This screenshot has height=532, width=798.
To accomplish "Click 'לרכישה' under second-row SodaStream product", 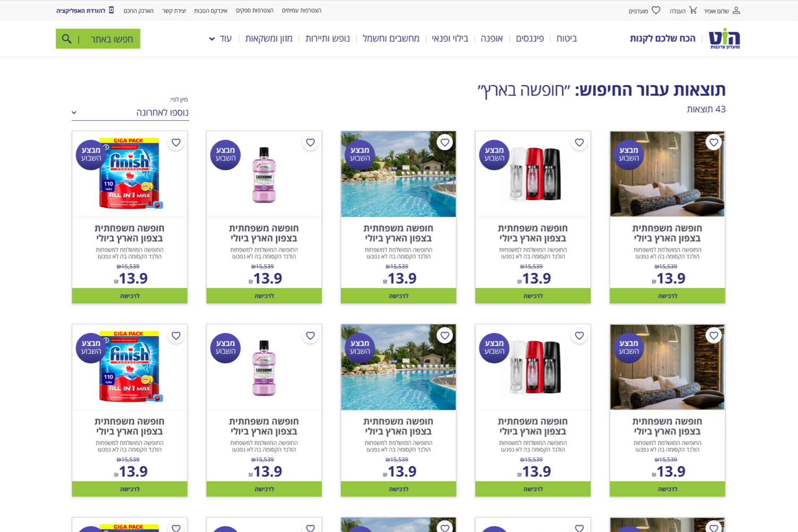I will pos(533,489).
